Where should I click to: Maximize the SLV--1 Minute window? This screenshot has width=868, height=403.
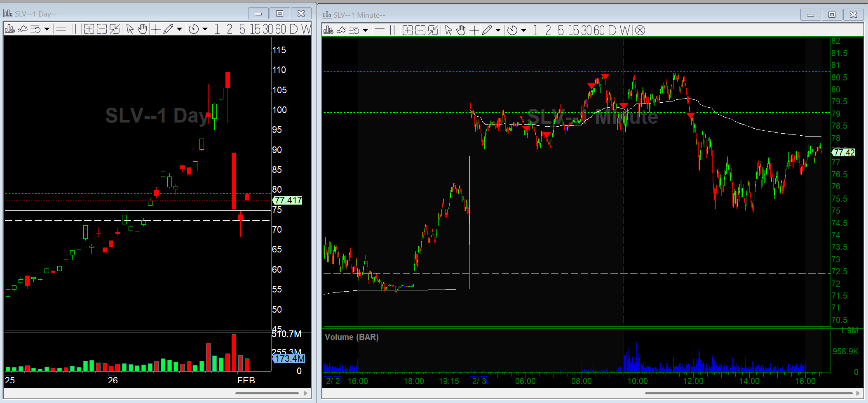click(832, 15)
